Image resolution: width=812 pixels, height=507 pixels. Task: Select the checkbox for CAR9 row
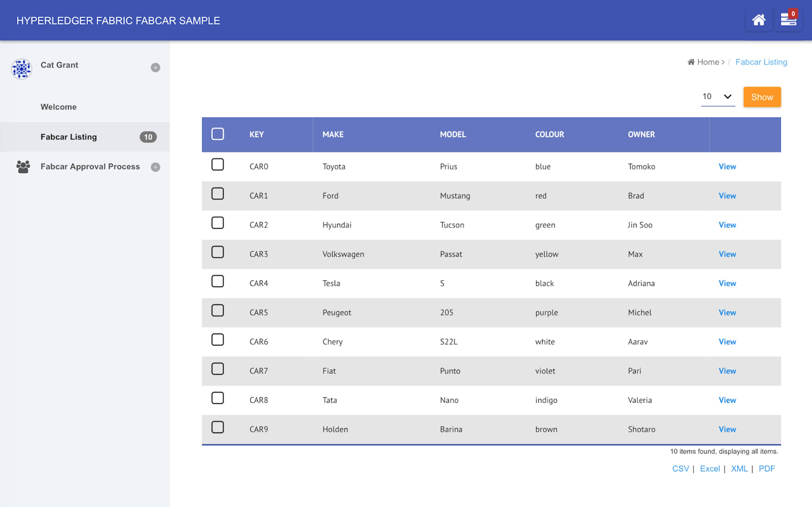(x=218, y=427)
